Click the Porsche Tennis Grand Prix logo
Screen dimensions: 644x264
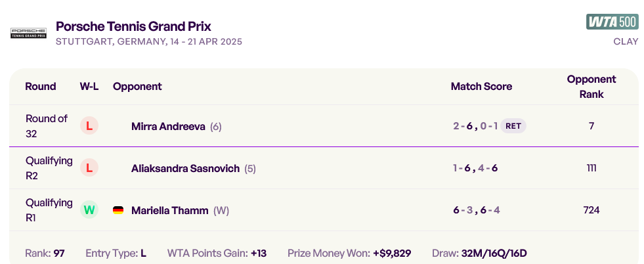click(28, 33)
